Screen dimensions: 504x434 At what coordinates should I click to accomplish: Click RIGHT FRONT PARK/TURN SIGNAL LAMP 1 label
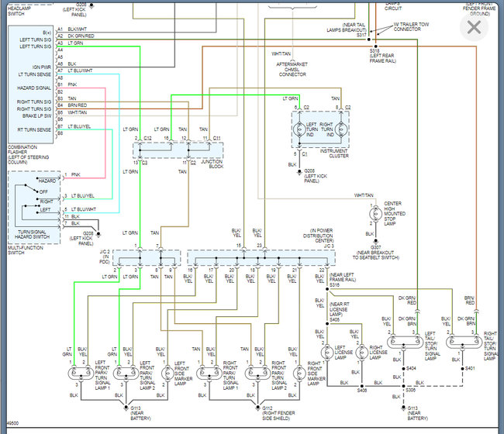(x=231, y=375)
